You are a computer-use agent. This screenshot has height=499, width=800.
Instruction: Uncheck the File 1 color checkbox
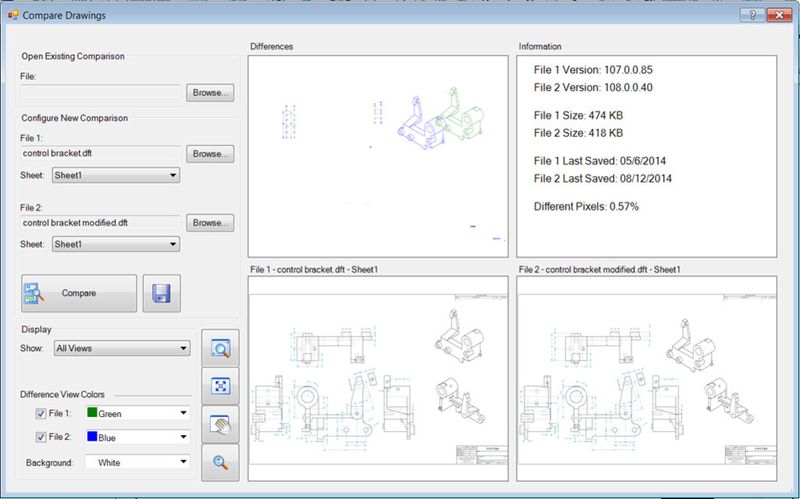click(41, 413)
